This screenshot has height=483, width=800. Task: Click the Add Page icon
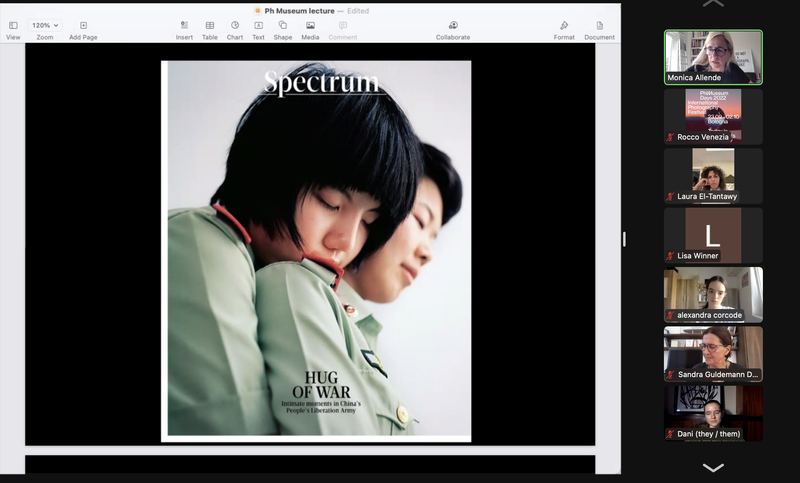tap(83, 26)
